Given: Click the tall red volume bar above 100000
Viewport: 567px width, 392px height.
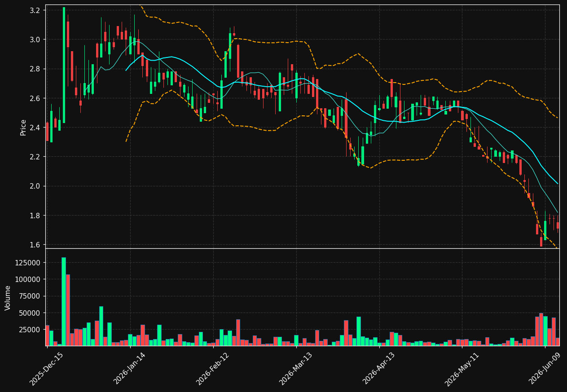Looking at the screenshot, I should point(68,310).
